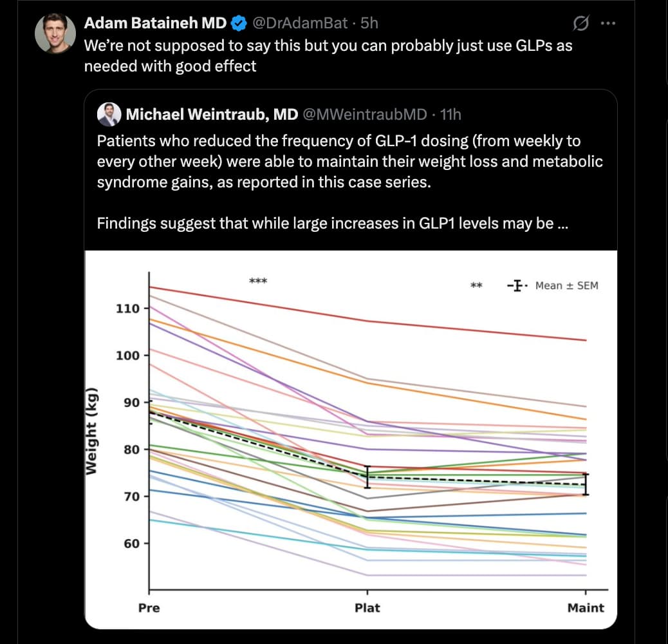Viewport: 668px width, 644px height.
Task: Click the Grok slashed-circle icon
Action: tap(580, 24)
